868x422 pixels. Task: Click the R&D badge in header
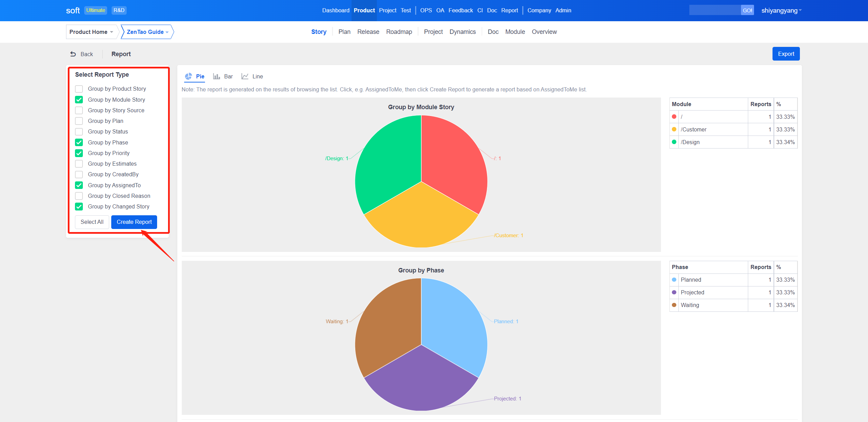(x=119, y=10)
